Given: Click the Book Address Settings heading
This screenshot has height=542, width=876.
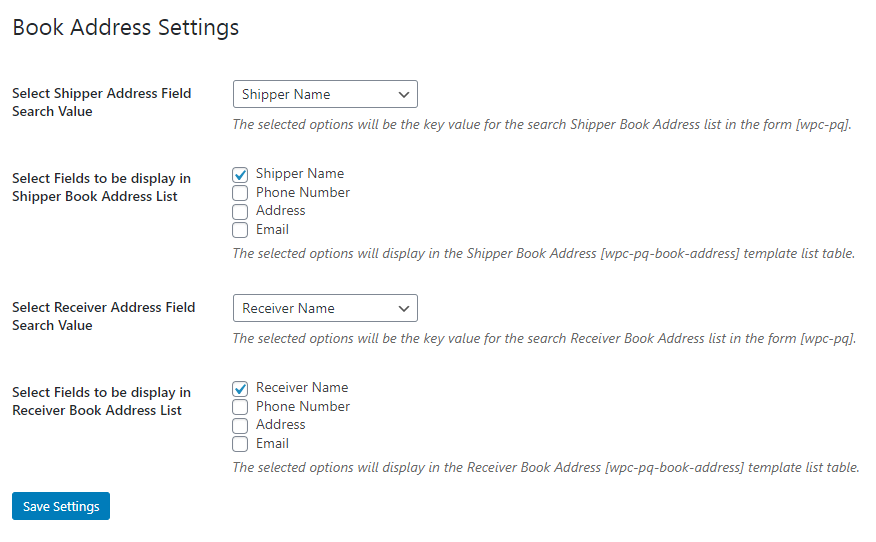Looking at the screenshot, I should pyautogui.click(x=125, y=27).
